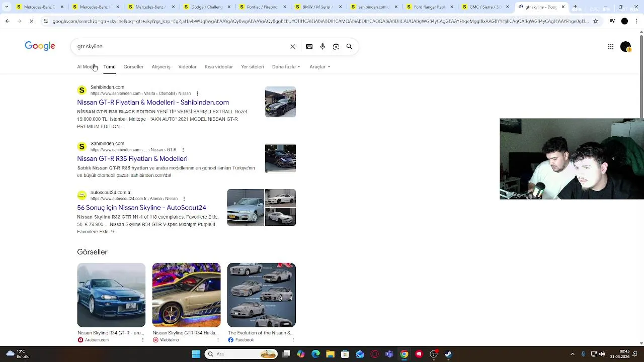The width and height of the screenshot is (644, 362).
Task: Open the gold Skyline GTR R34 thumbnail
Action: click(186, 295)
